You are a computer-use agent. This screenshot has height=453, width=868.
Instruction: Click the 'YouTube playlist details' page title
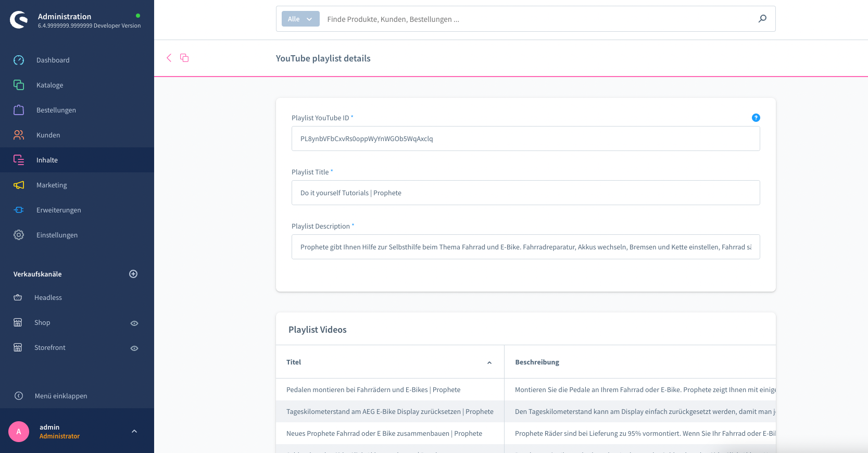pos(323,58)
